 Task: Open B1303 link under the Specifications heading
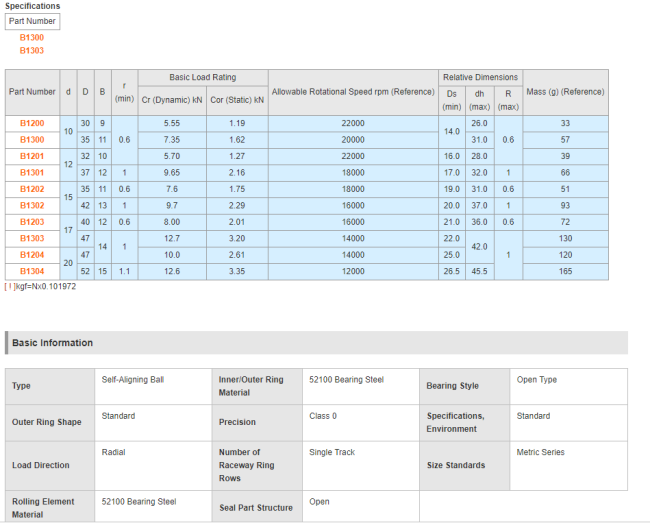[x=32, y=50]
